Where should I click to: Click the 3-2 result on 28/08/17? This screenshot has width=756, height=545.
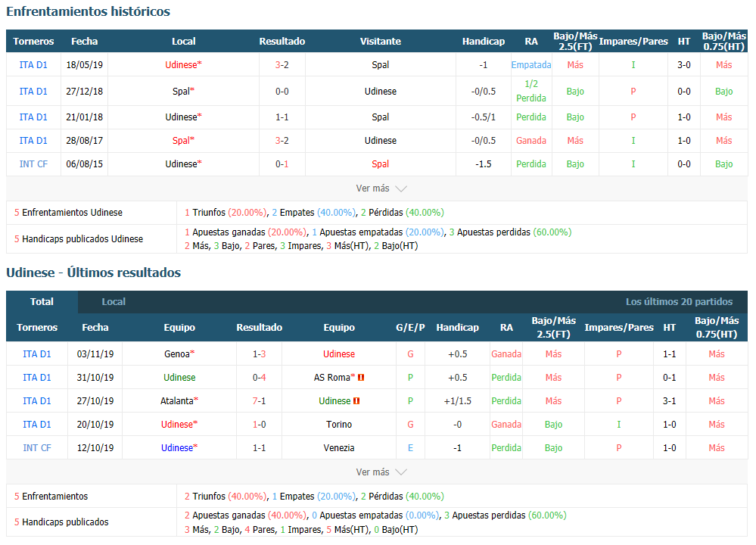click(x=282, y=141)
